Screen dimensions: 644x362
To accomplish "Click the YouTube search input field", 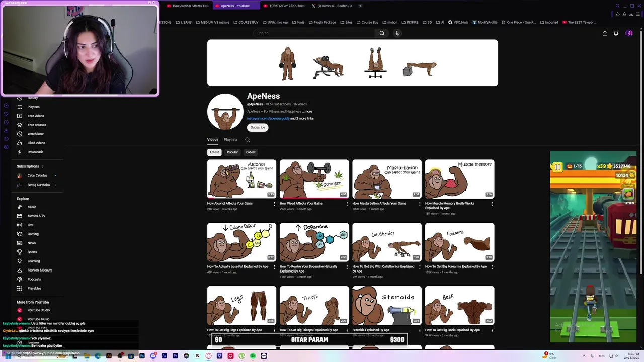I will (314, 33).
